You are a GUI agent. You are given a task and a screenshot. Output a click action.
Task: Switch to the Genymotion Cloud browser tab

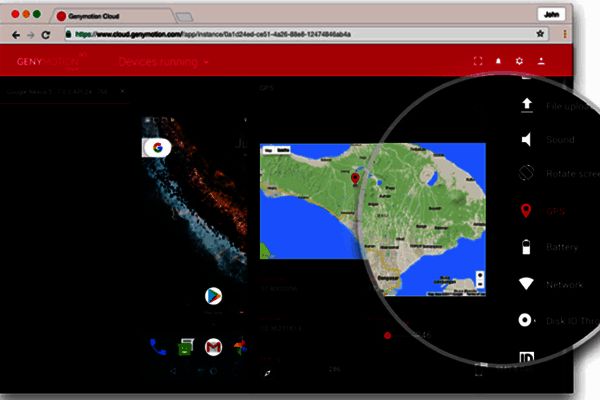(x=110, y=17)
